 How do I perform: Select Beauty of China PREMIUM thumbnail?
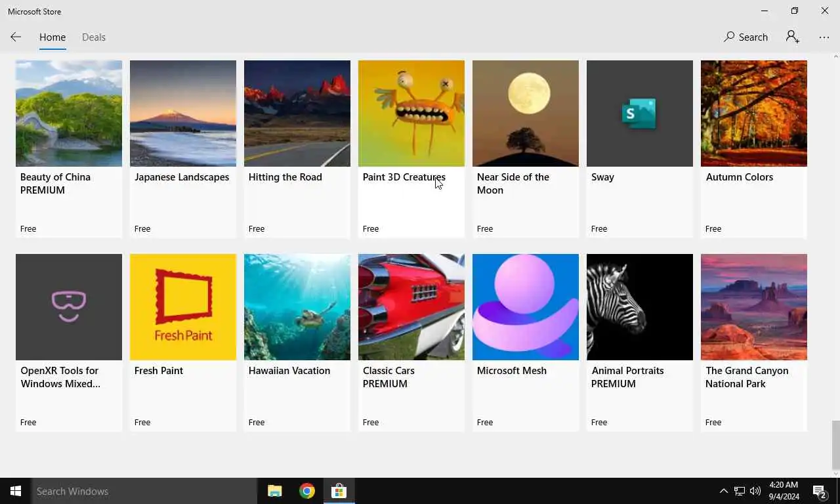pos(69,114)
